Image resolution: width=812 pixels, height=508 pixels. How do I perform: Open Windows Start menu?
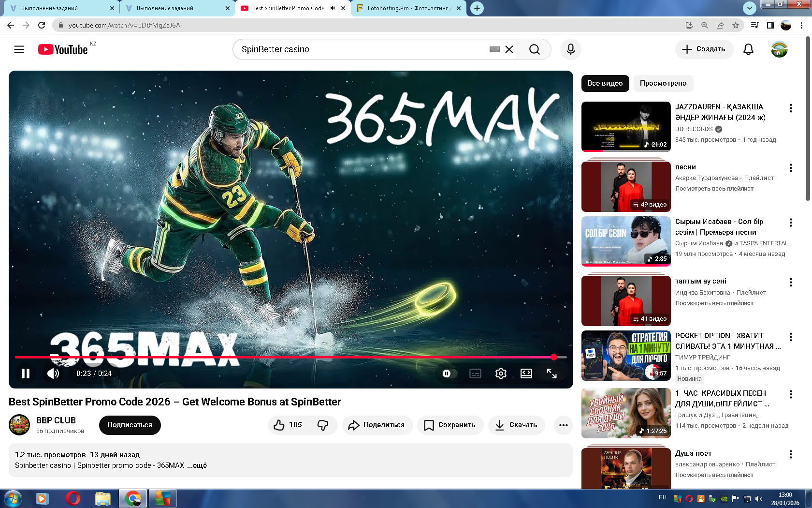point(12,498)
